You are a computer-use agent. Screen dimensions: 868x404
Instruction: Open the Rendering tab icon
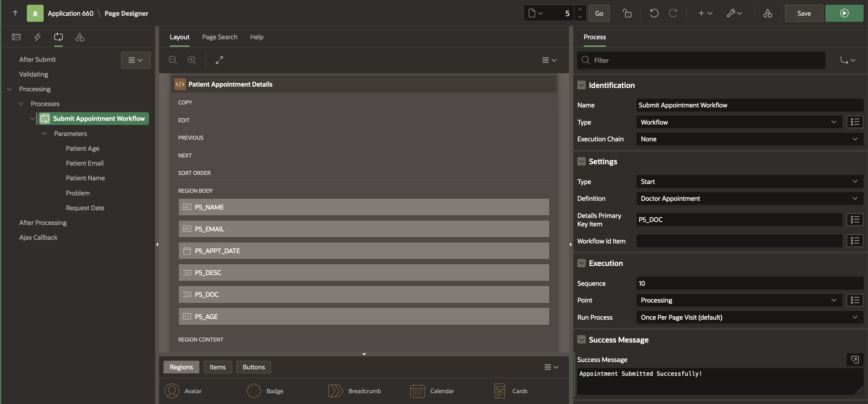point(16,37)
